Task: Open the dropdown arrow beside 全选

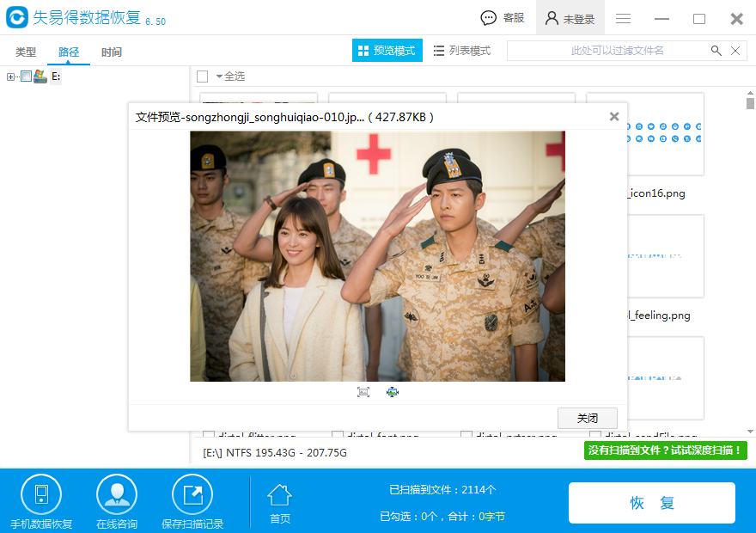Action: [x=219, y=77]
